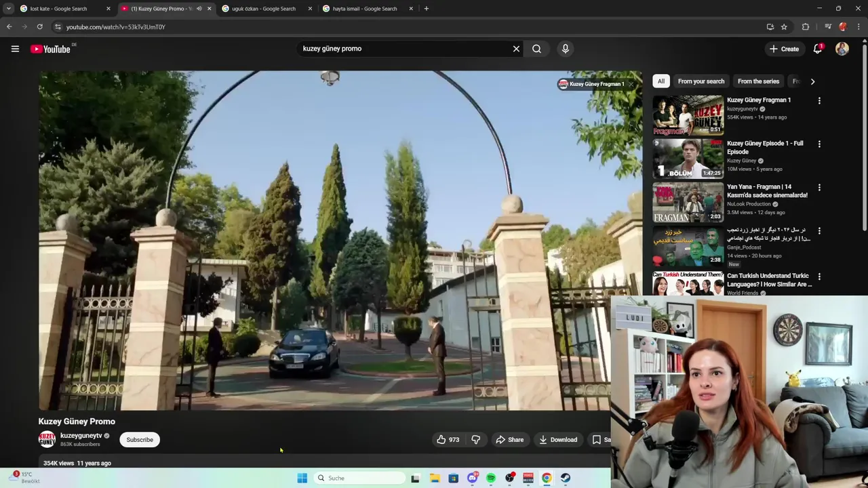Open options for the Ganje_Podcast video

tap(819, 231)
